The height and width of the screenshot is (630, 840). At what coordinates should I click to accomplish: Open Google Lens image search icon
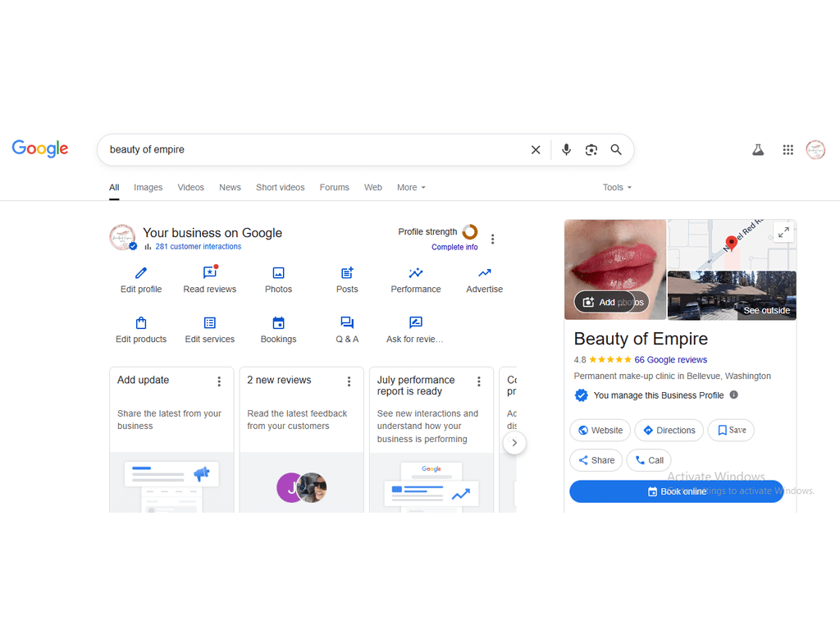pos(591,150)
